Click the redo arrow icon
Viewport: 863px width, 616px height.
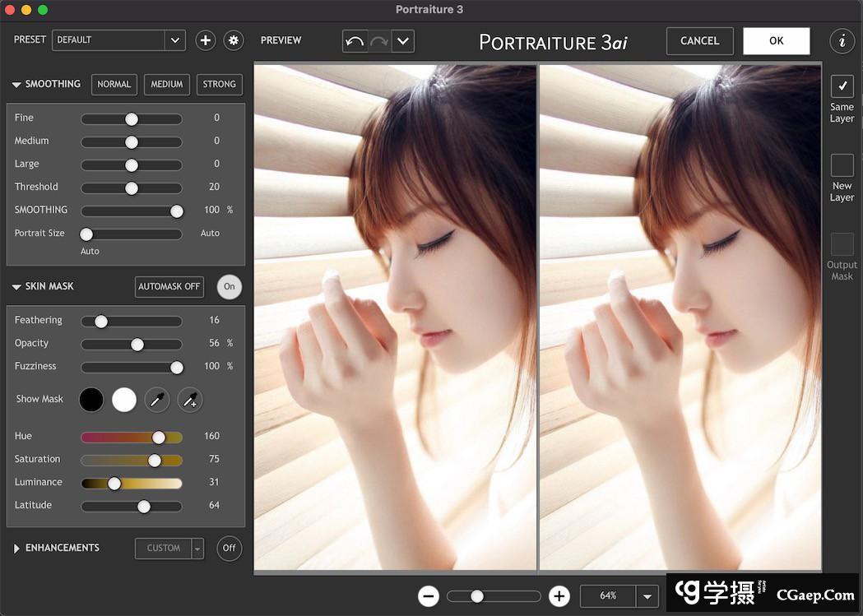tap(379, 41)
